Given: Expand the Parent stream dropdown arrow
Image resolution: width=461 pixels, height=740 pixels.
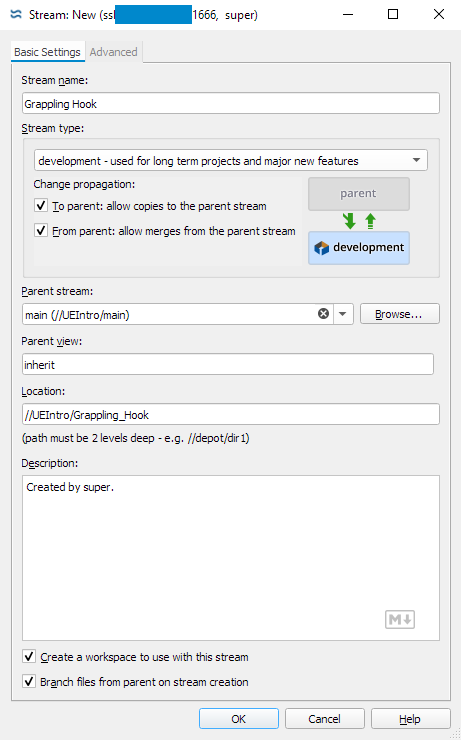Looking at the screenshot, I should coord(343,314).
